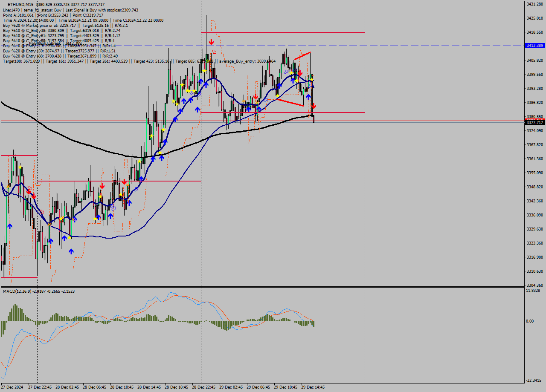The image size is (546, 392).
Task: Click the 3355.090 price scale label
Action: tap(534, 173)
